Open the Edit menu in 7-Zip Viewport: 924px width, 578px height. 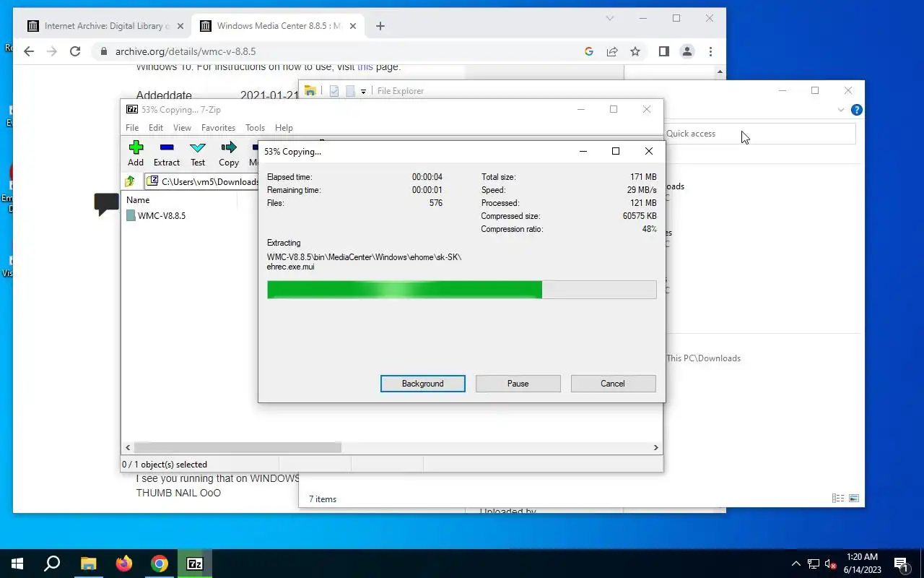click(156, 128)
